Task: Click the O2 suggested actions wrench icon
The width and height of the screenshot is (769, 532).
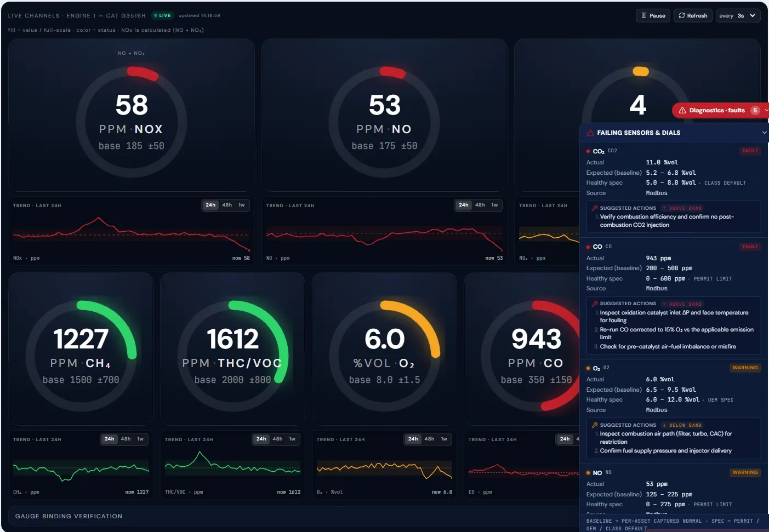Action: [x=595, y=425]
